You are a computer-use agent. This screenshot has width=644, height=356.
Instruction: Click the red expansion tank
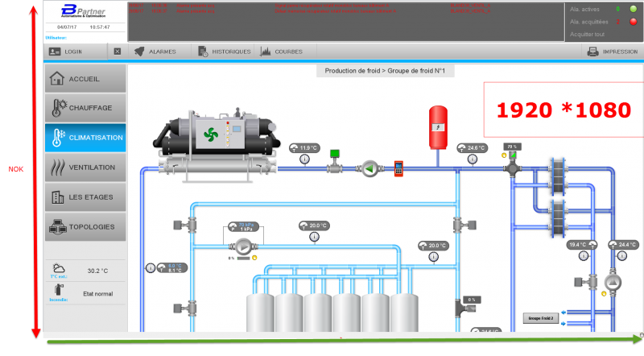coord(438,128)
